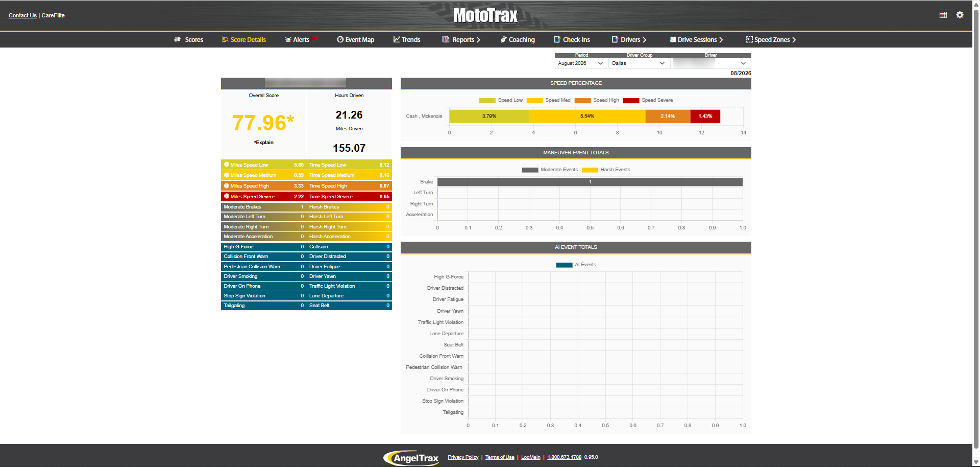Open the settings gear icon

click(960, 15)
